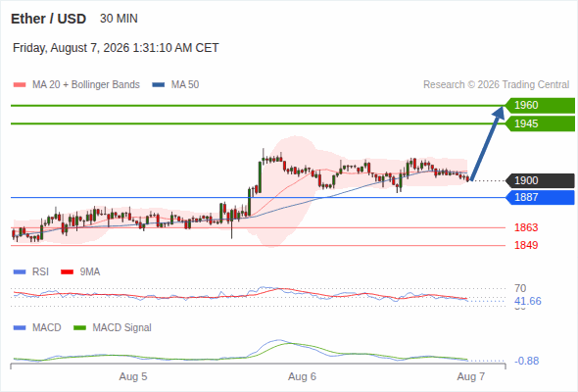This screenshot has height=392, width=578.
Task: Select the 1887 pivot price tag
Action: coord(540,197)
